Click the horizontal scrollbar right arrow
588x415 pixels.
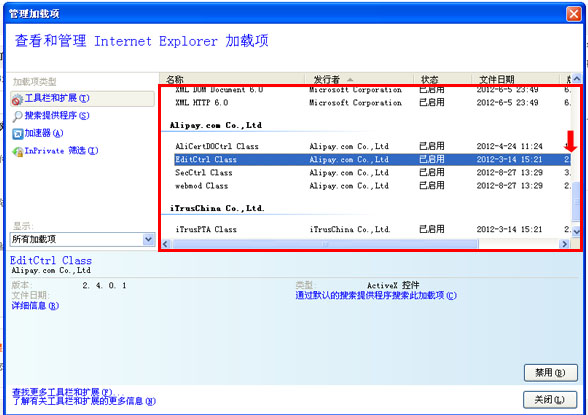point(564,244)
